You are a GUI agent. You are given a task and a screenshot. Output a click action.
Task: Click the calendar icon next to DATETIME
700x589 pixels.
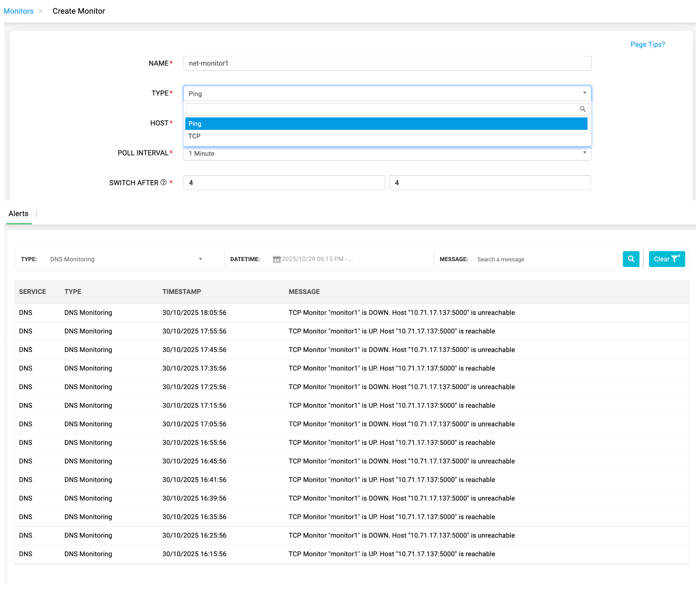[277, 259]
